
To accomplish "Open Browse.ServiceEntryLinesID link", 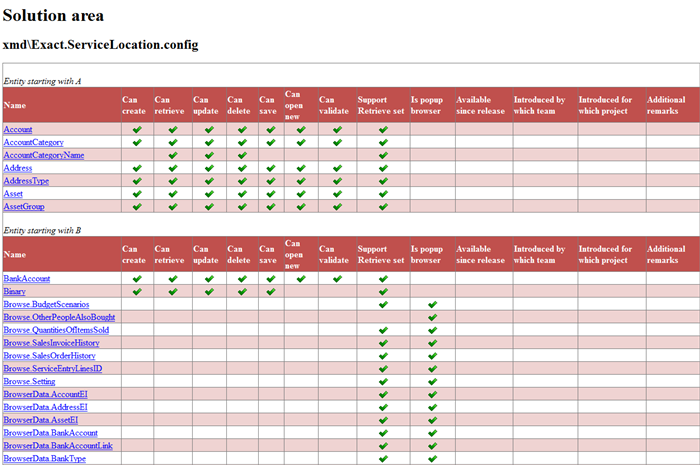I will [53, 369].
